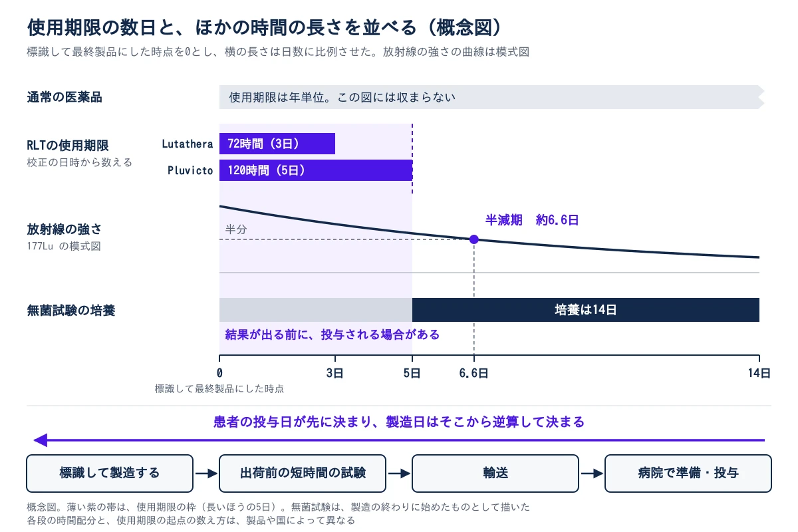Click the 出荷前の短時間の試験 process box
The image size is (798, 532).
tap(303, 473)
